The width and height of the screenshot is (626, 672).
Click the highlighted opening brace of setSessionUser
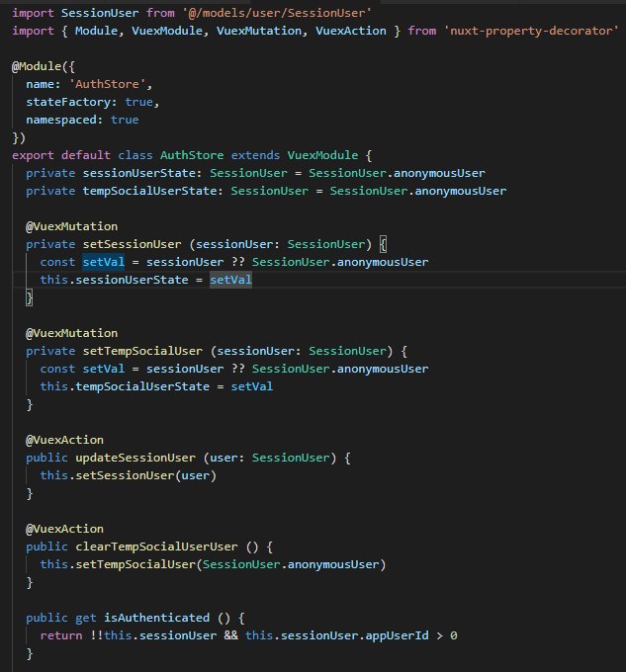[x=383, y=244]
